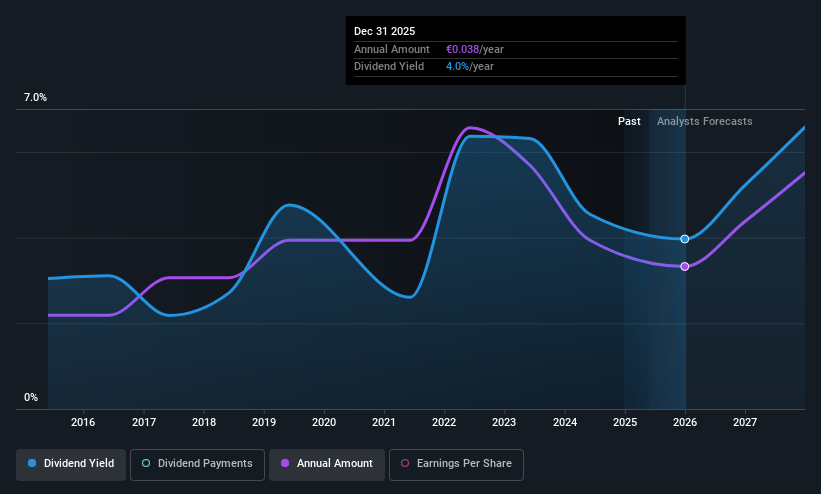Click the 2019 x-axis label
Viewport: 821px width, 494px height.
[x=264, y=422]
